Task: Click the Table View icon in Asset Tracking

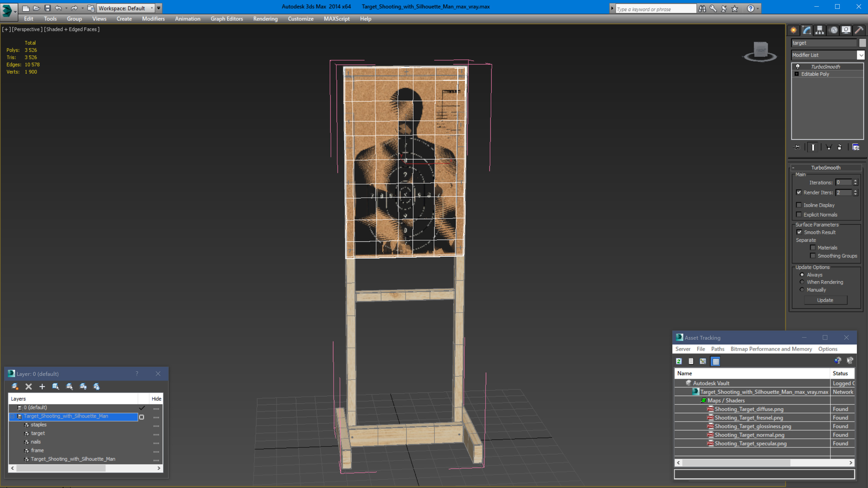Action: click(715, 361)
